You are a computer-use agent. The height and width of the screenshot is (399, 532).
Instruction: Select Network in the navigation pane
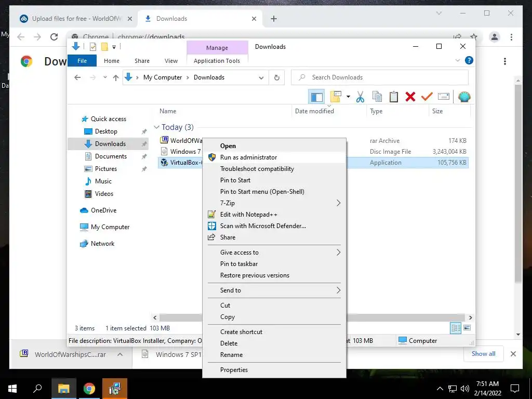point(102,244)
